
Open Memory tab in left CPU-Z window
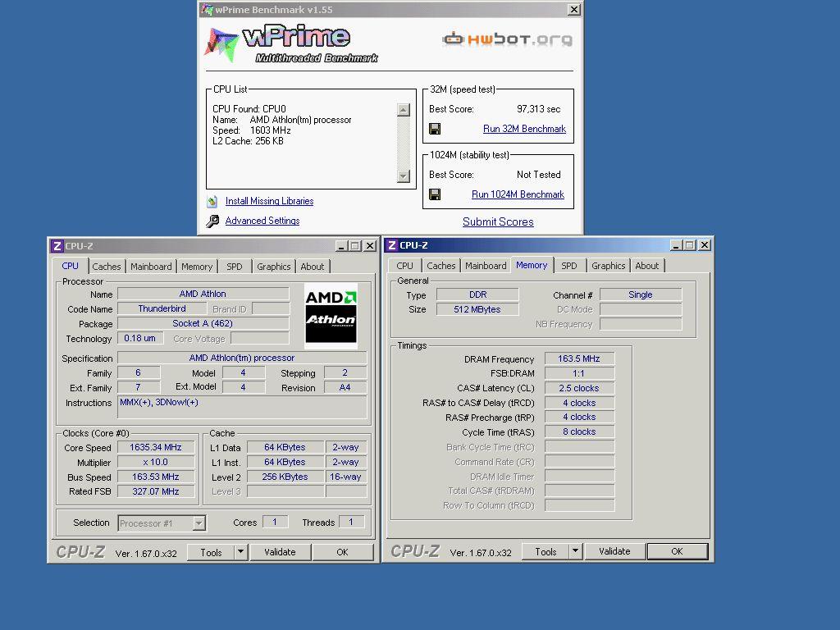click(x=197, y=267)
